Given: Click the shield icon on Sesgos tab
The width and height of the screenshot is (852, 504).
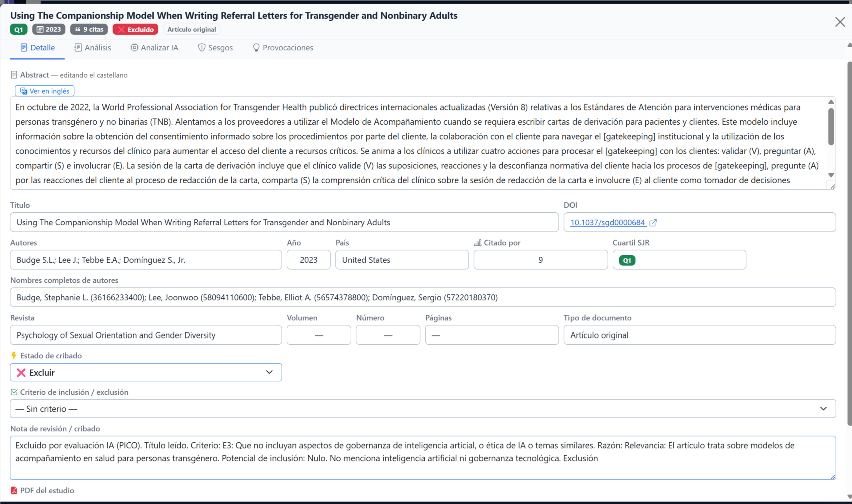Looking at the screenshot, I should 202,48.
